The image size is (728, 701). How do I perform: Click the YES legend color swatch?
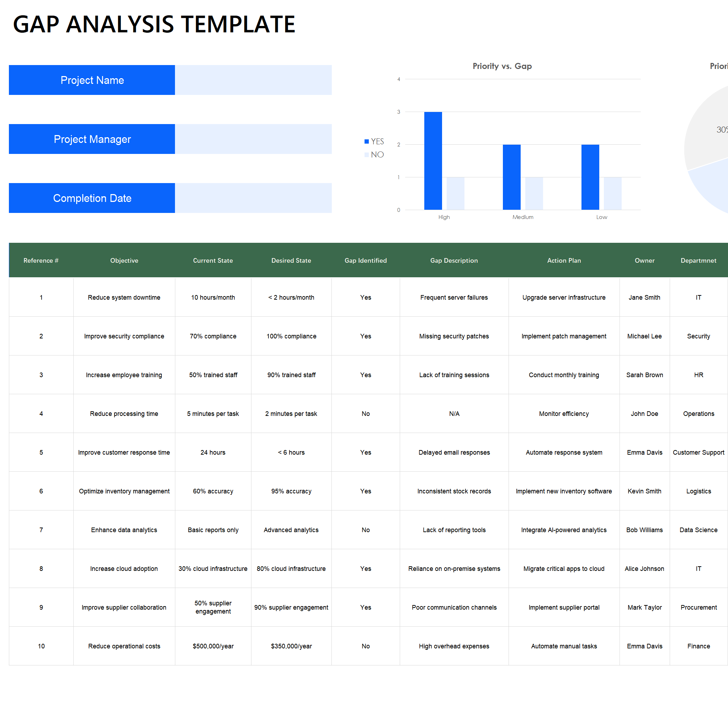point(367,141)
